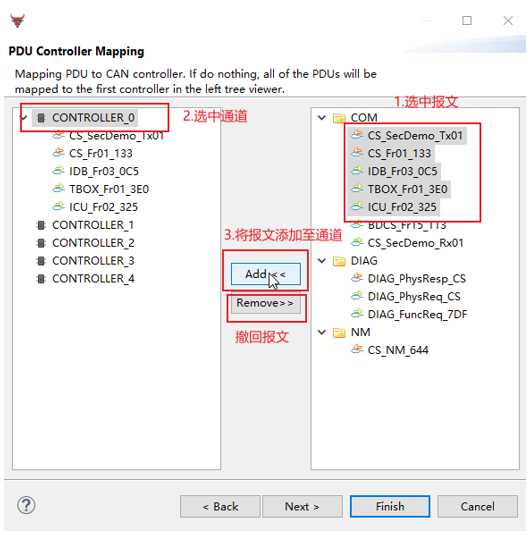Collapse the COM folder tree
This screenshot has width=530, height=535.
point(321,118)
